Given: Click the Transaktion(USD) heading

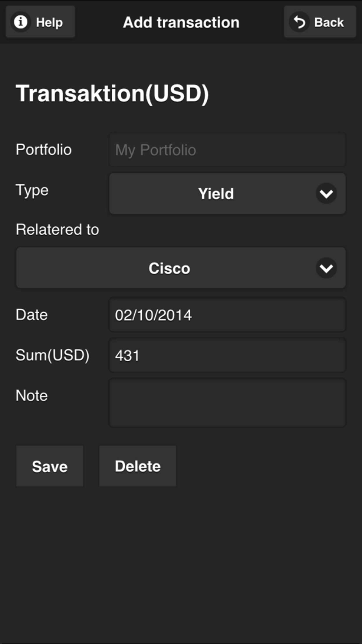Looking at the screenshot, I should coord(112,93).
